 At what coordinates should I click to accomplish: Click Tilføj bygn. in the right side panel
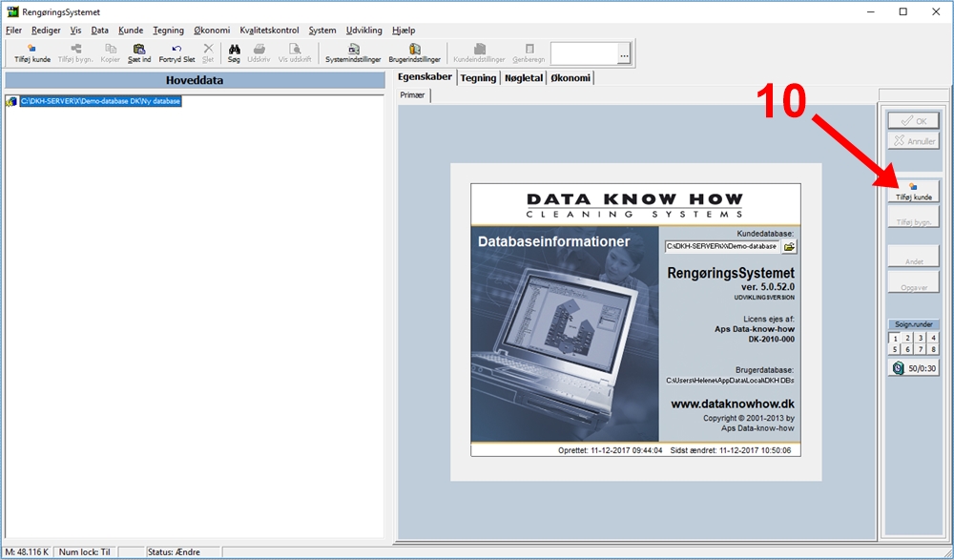pyautogui.click(x=913, y=217)
